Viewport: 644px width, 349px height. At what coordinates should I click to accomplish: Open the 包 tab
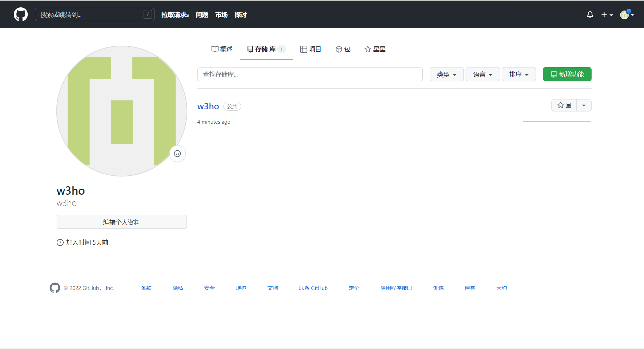click(343, 49)
